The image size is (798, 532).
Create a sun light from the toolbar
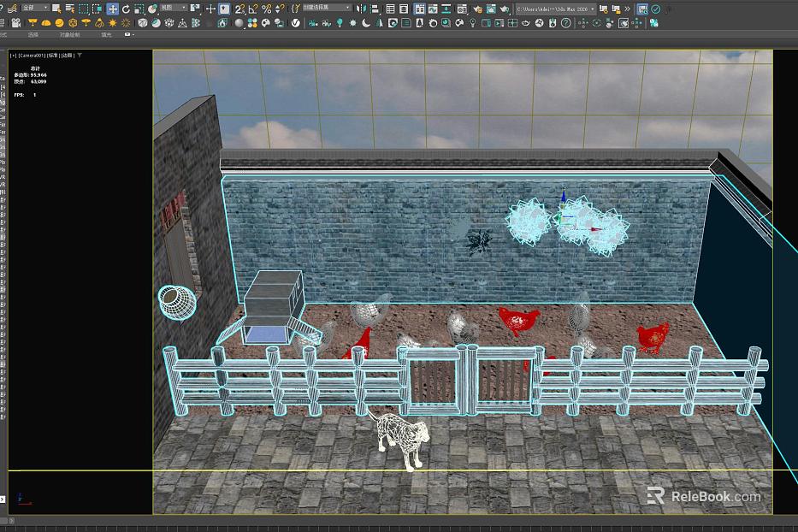(x=112, y=23)
